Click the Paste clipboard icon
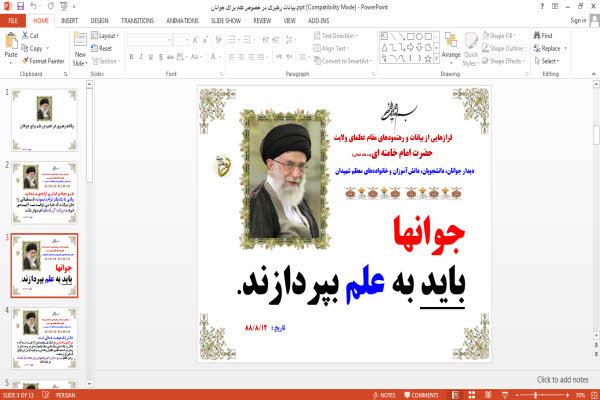This screenshot has height=400, width=600. (11, 40)
